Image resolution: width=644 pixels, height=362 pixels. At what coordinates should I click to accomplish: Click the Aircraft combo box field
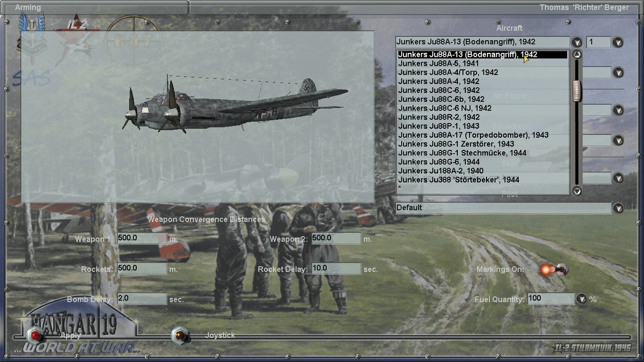coord(482,42)
